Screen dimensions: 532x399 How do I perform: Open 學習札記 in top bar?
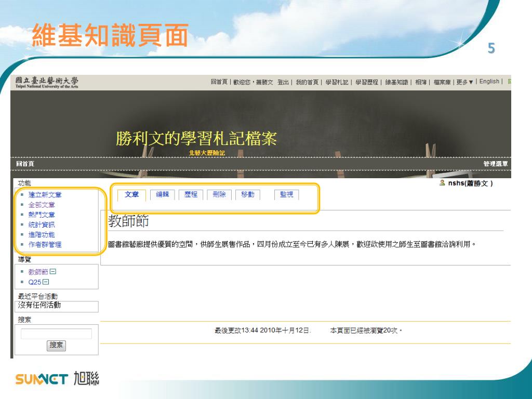(x=337, y=82)
